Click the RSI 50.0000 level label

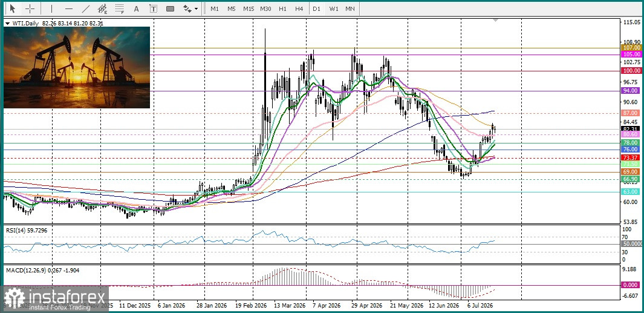click(633, 244)
